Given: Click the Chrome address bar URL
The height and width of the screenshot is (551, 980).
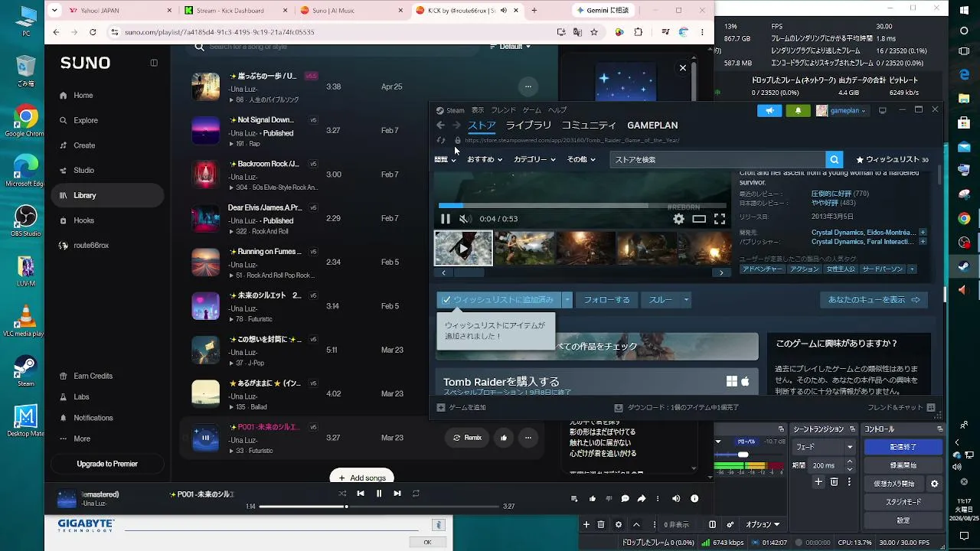Looking at the screenshot, I should tap(219, 32).
